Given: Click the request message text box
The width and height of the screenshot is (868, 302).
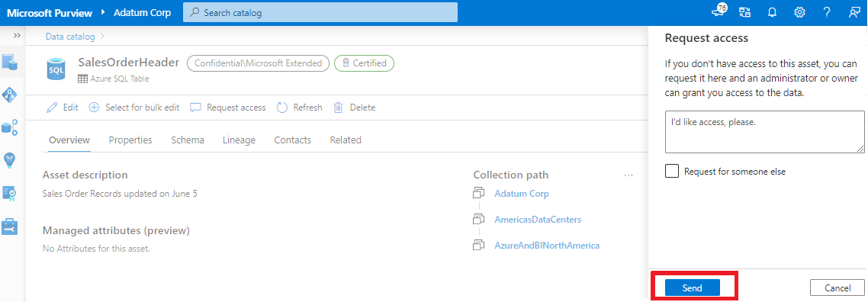Looking at the screenshot, I should pyautogui.click(x=764, y=132).
